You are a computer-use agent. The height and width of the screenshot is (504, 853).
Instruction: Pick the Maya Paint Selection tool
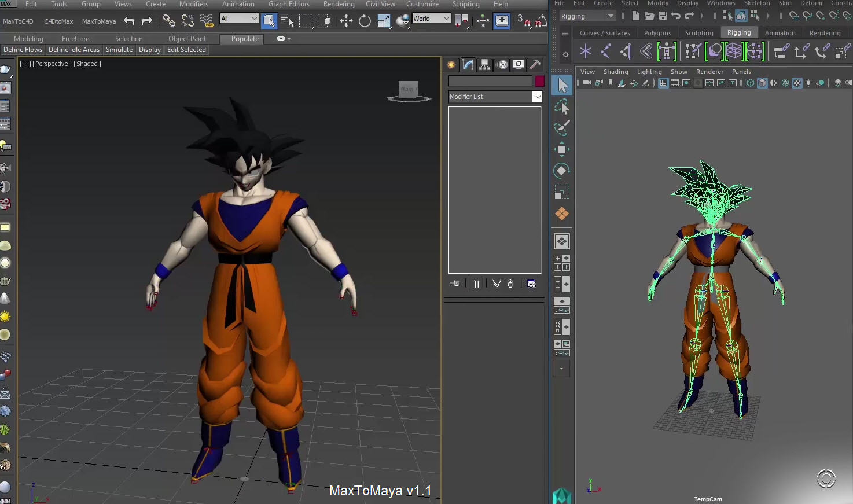(x=562, y=128)
